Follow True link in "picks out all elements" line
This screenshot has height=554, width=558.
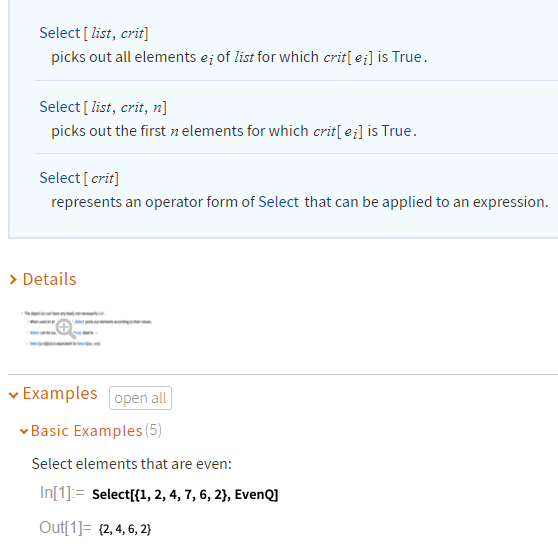[x=407, y=57]
